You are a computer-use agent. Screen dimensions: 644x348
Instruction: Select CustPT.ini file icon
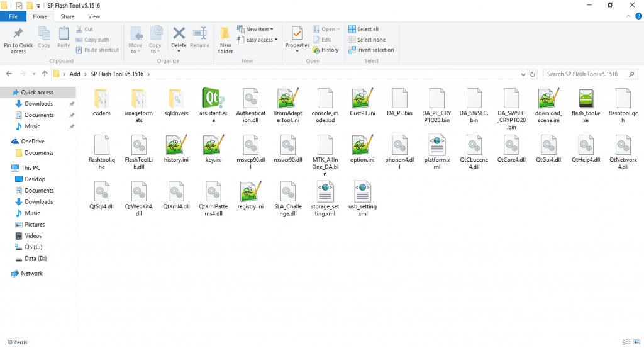[x=362, y=99]
